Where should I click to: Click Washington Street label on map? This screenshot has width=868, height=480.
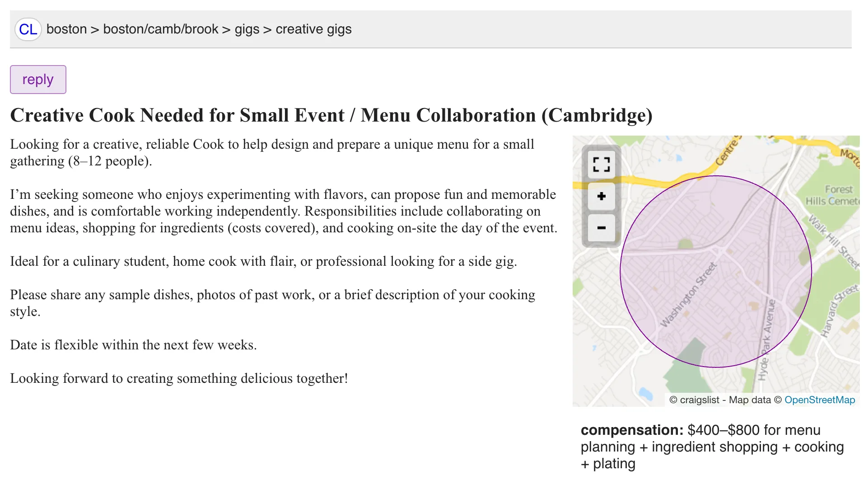688,295
